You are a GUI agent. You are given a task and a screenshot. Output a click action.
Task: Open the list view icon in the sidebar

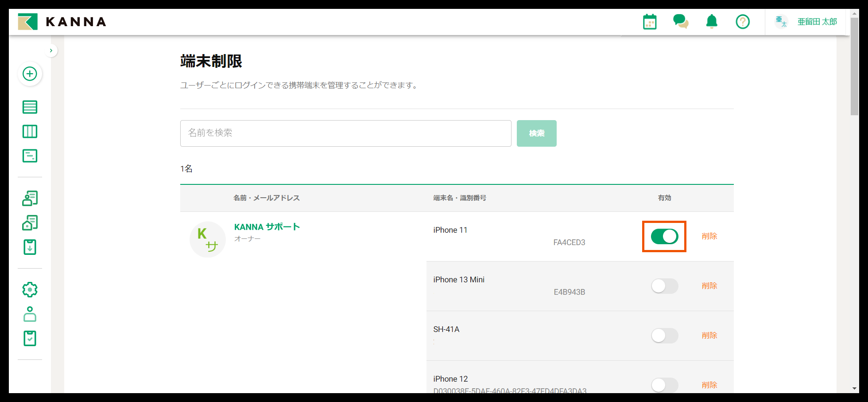(30, 107)
